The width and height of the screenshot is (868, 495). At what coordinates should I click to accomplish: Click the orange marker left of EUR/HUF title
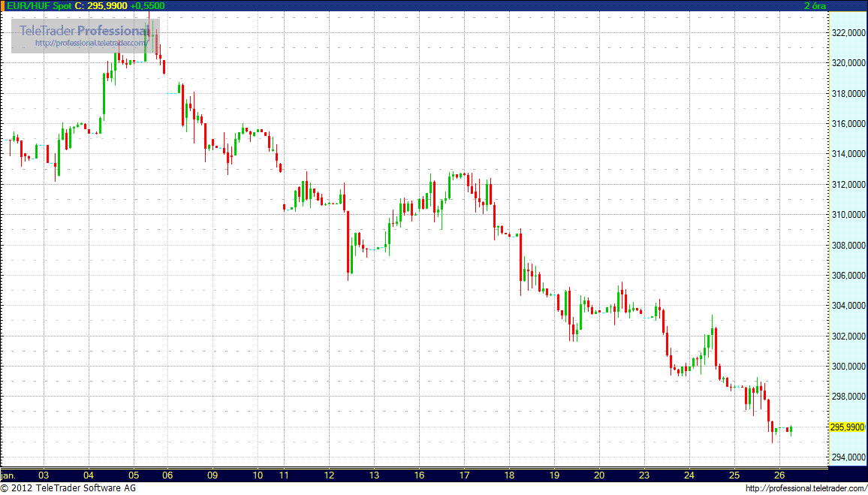[x=2, y=6]
